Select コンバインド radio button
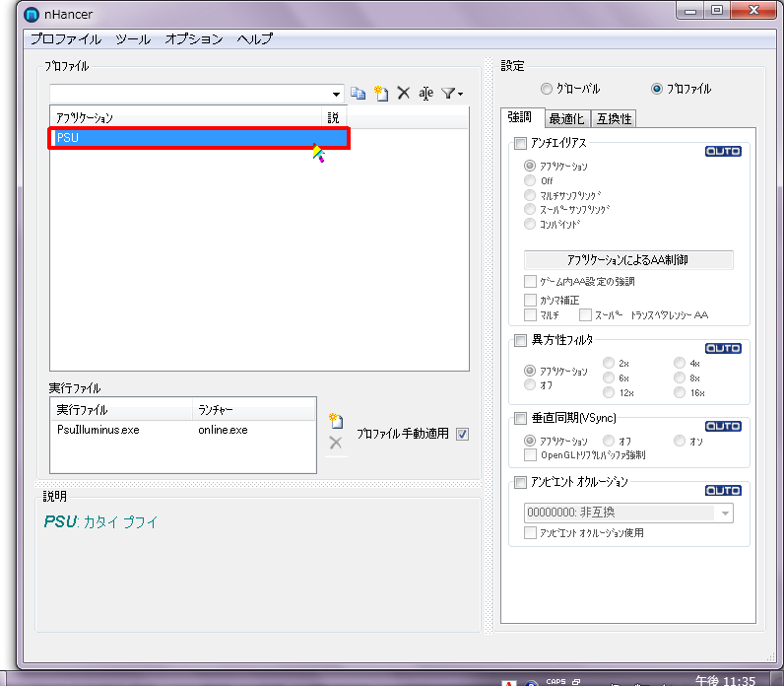Image resolution: width=784 pixels, height=686 pixels. pyautogui.click(x=530, y=224)
